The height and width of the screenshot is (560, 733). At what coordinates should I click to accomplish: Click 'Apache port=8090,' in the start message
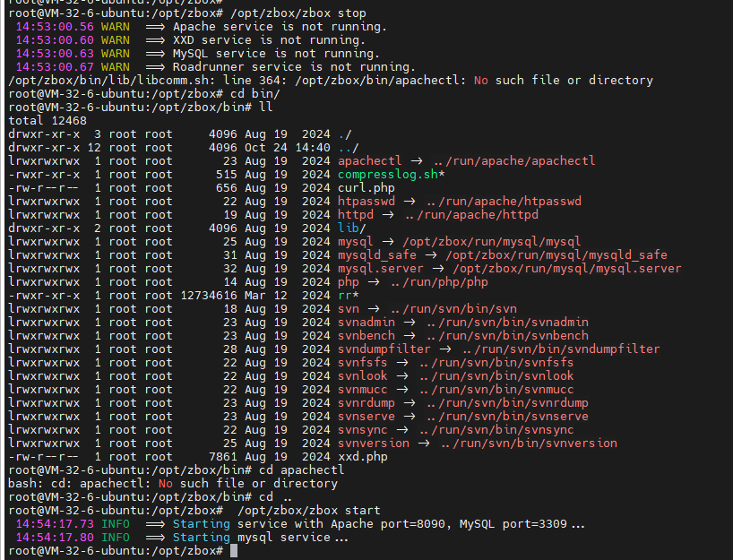(x=392, y=524)
